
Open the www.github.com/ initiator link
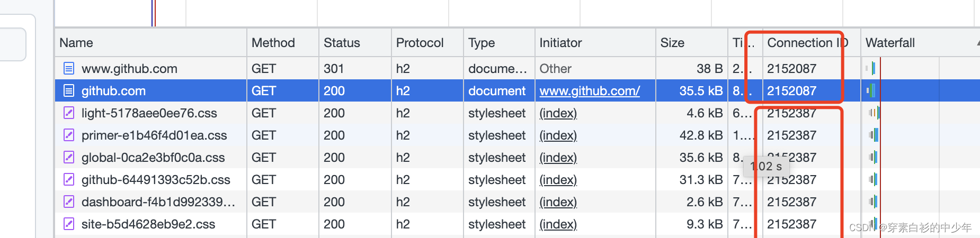click(x=590, y=91)
